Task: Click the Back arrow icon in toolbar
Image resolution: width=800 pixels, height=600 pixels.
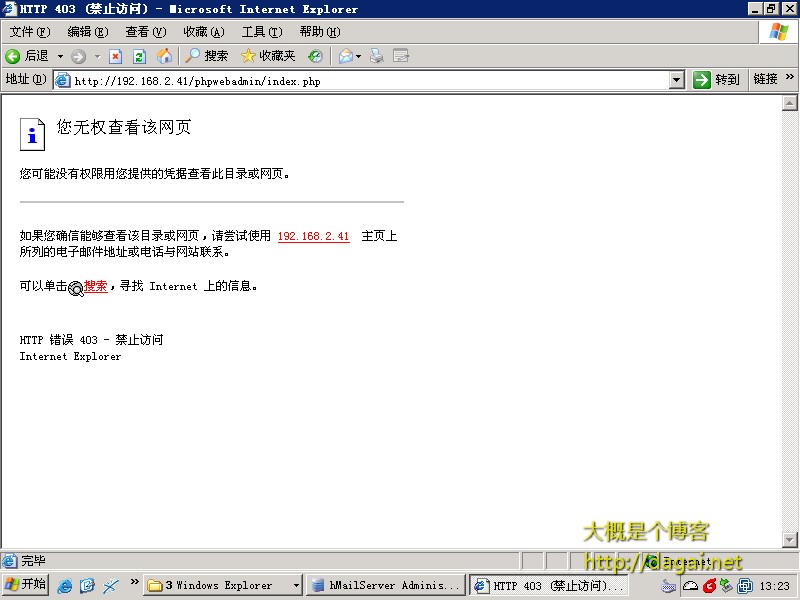Action: click(12, 56)
